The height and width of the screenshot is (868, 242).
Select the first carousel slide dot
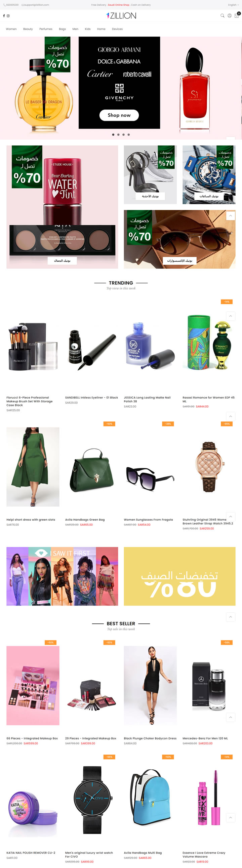113,135
